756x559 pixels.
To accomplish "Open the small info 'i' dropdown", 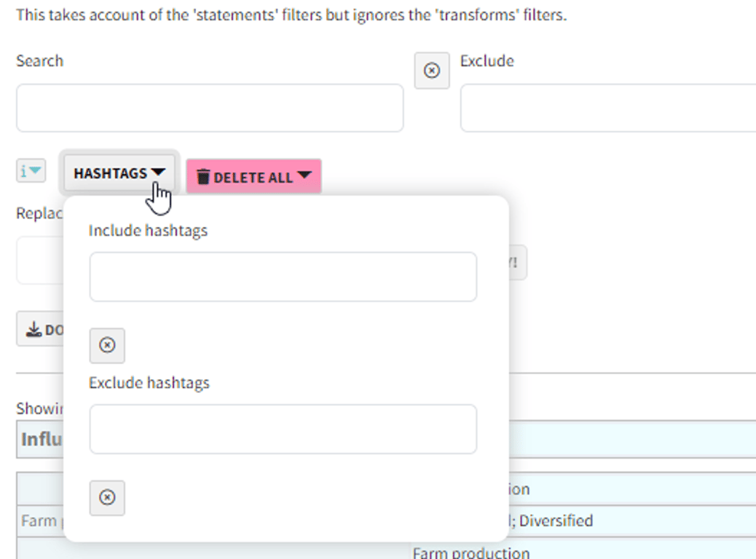I will point(31,172).
